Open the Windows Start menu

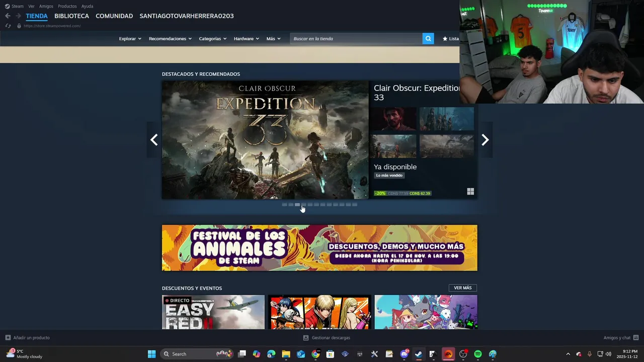click(151, 354)
